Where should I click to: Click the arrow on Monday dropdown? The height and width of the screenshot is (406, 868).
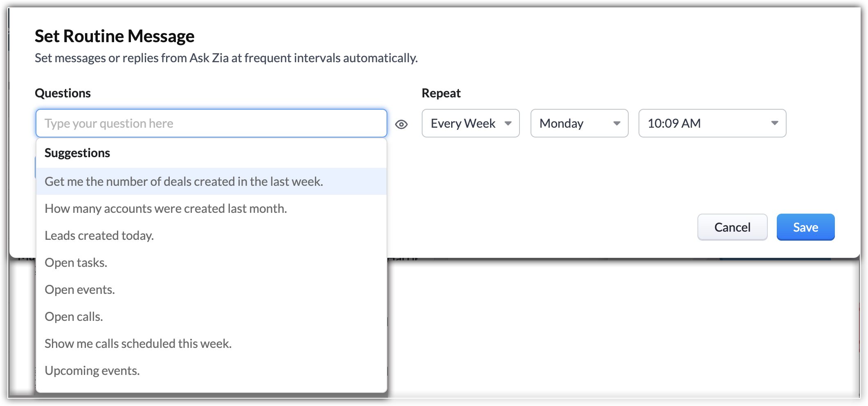(x=616, y=123)
